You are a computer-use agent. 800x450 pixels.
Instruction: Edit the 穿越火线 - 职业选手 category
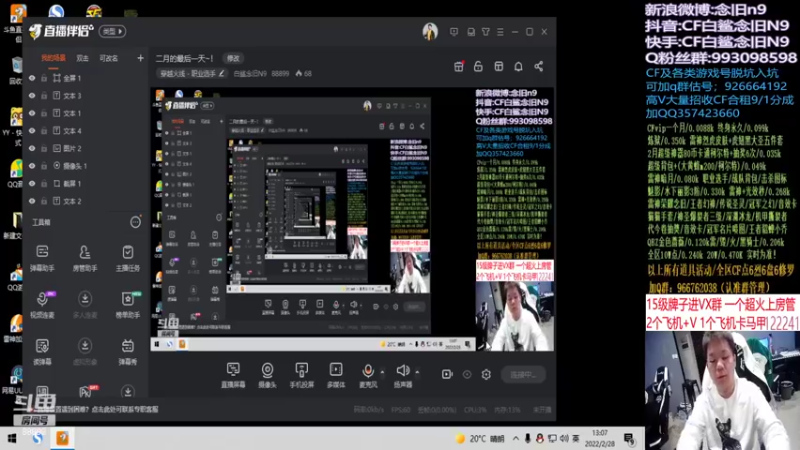pos(192,73)
